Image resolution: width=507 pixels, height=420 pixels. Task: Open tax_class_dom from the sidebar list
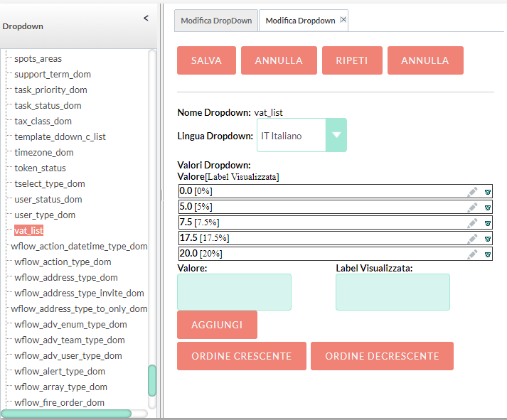point(43,121)
